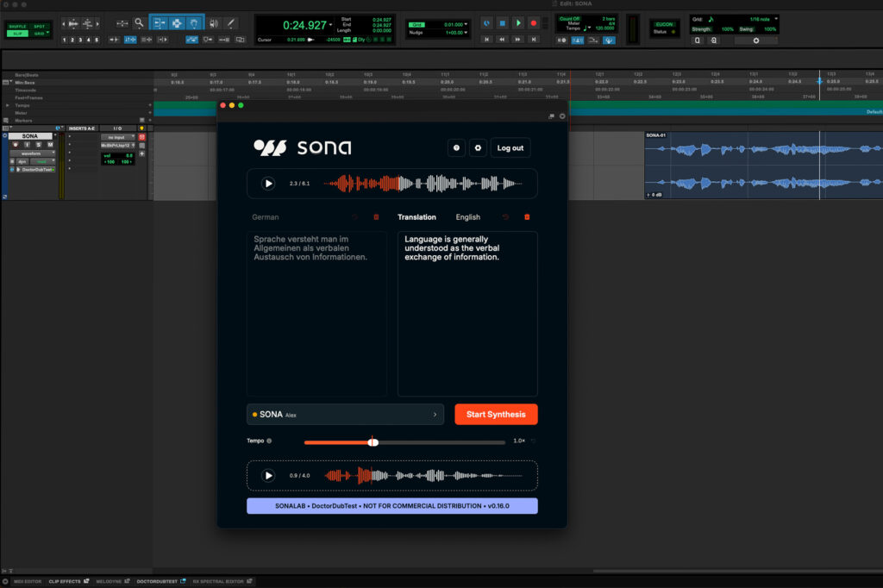Open main counter format dropdown arrow
The width and height of the screenshot is (883, 588).
[330, 25]
